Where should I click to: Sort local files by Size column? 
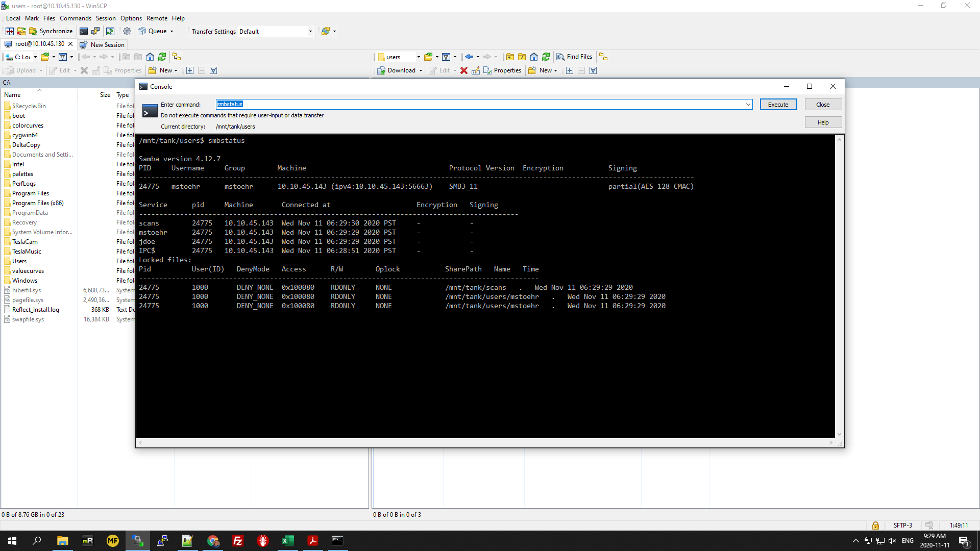pyautogui.click(x=95, y=95)
